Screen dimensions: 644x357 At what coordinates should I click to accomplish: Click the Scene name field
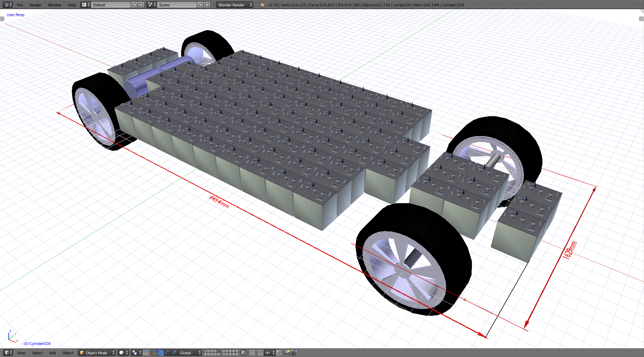177,5
